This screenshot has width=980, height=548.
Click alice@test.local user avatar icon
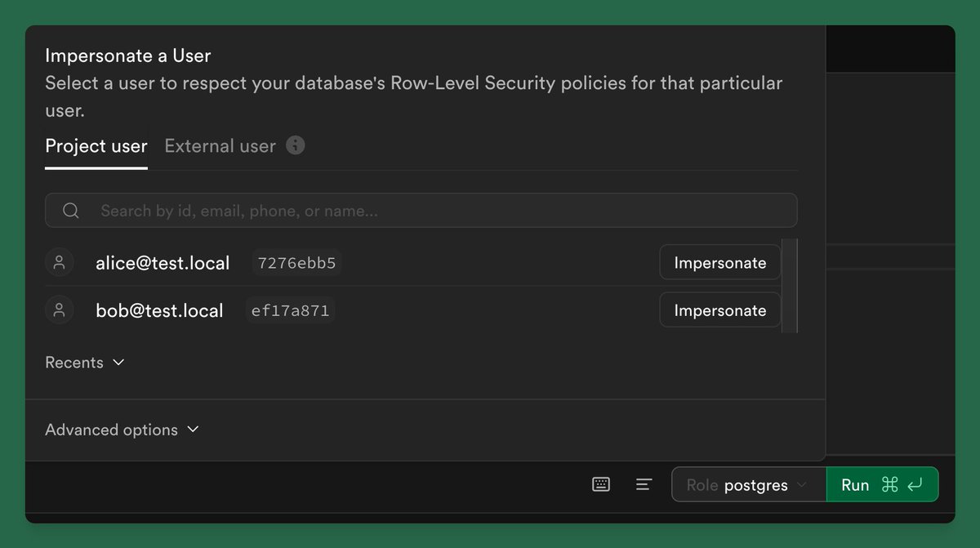click(x=59, y=263)
